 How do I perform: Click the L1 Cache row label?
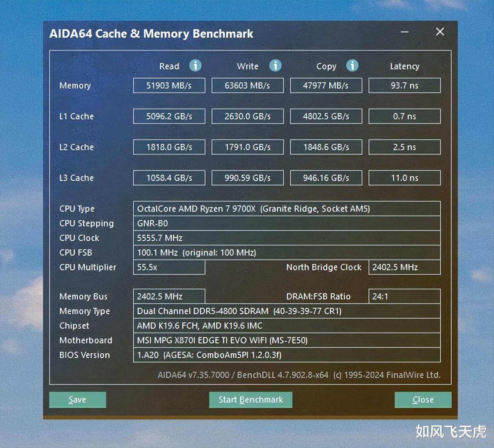[77, 116]
